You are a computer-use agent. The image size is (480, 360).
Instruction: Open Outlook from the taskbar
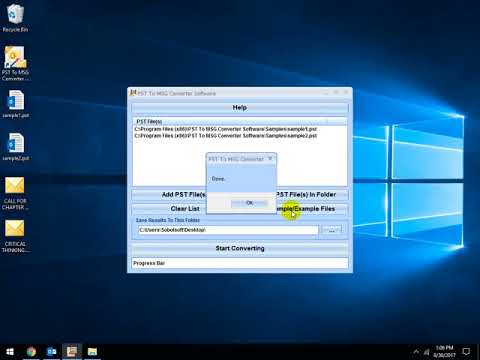tap(52, 352)
